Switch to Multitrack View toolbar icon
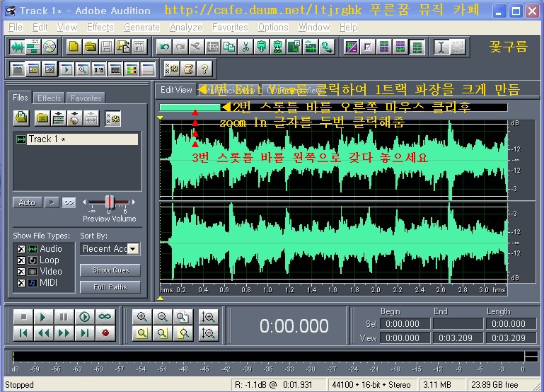544x392 pixels. (x=33, y=47)
